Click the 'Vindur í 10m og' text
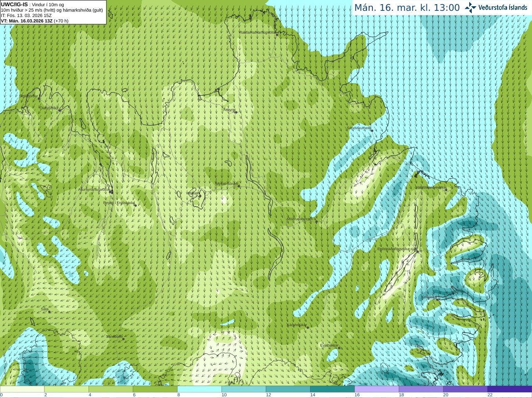 [48, 5]
